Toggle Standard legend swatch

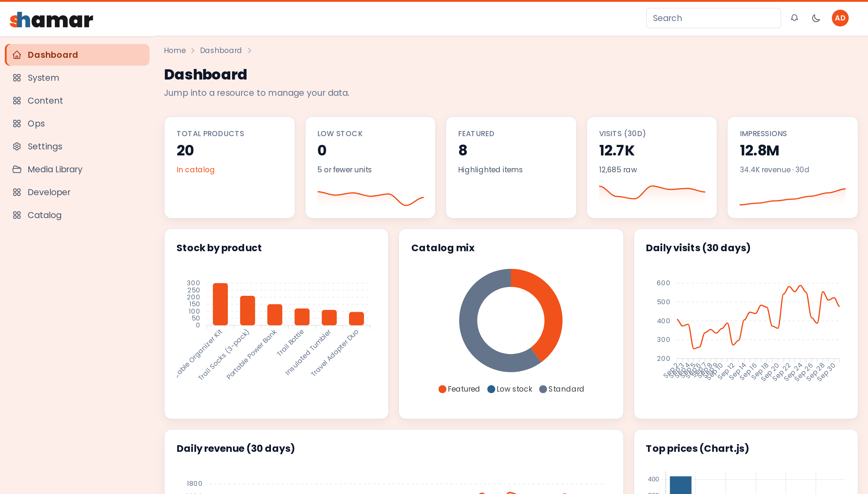pos(543,389)
